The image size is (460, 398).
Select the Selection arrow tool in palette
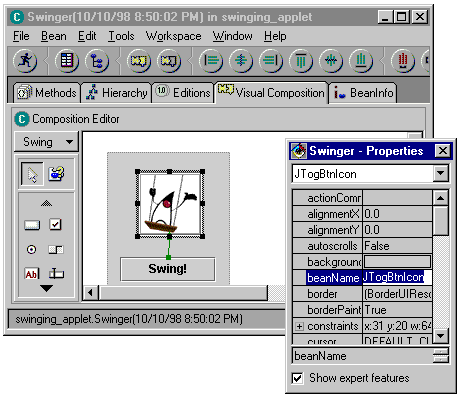point(32,174)
